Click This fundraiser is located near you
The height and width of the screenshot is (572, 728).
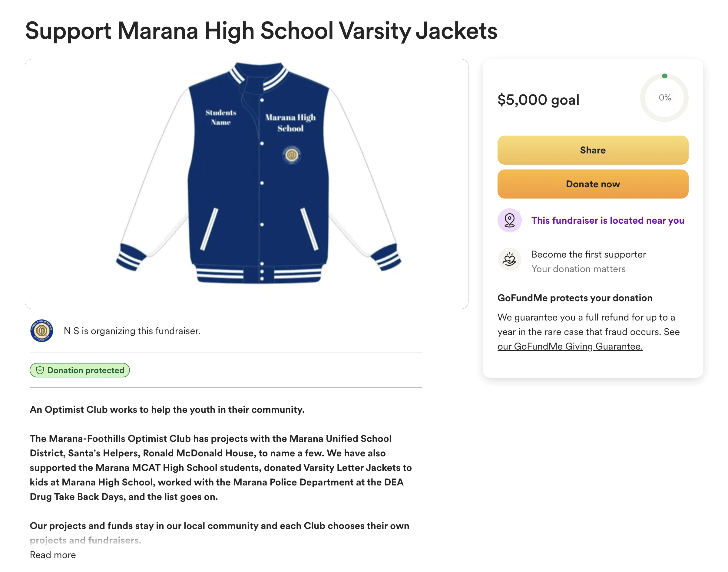coord(608,220)
